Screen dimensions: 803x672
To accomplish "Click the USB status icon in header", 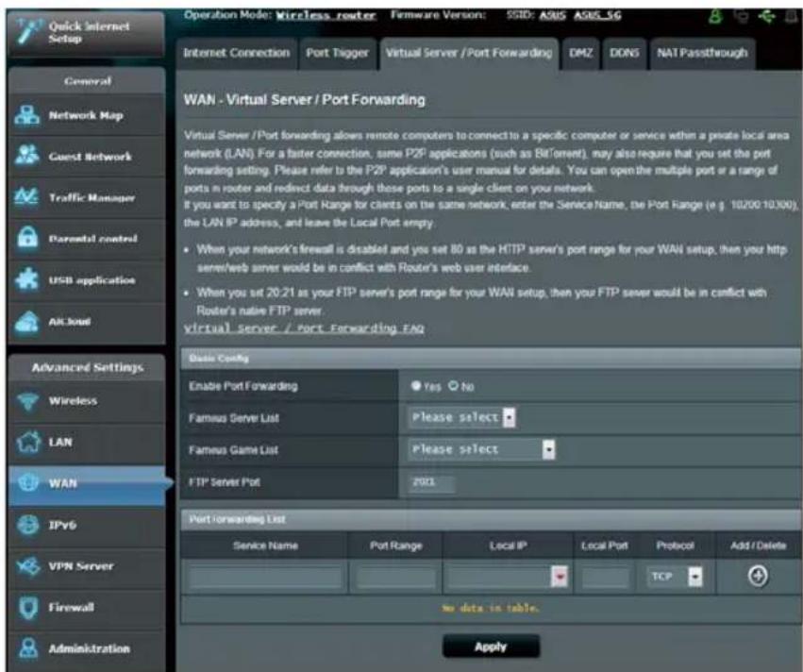I will (x=766, y=16).
